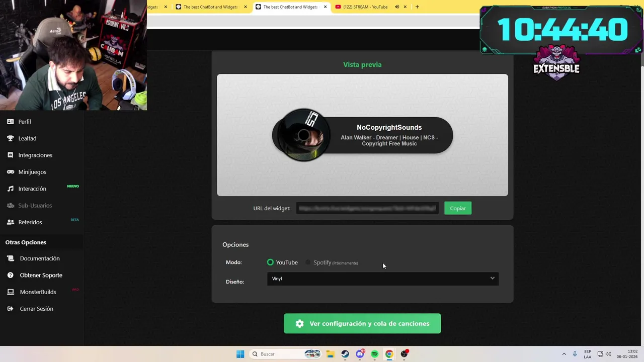
Task: Select the active white ChatBot and Widgets tab
Action: click(x=290, y=7)
